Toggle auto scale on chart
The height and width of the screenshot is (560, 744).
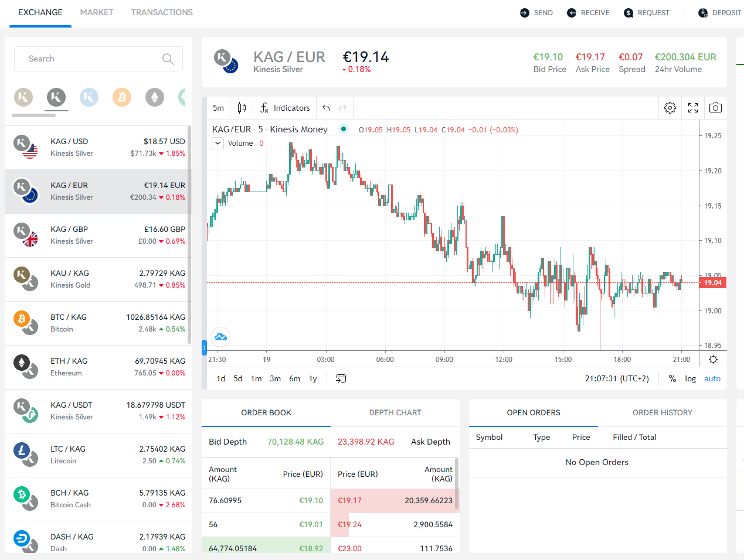(x=712, y=378)
